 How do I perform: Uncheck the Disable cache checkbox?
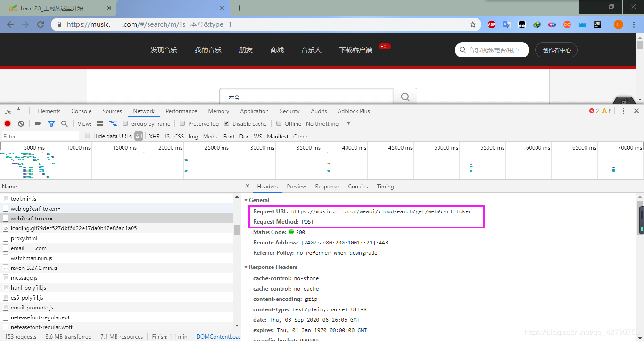[227, 123]
